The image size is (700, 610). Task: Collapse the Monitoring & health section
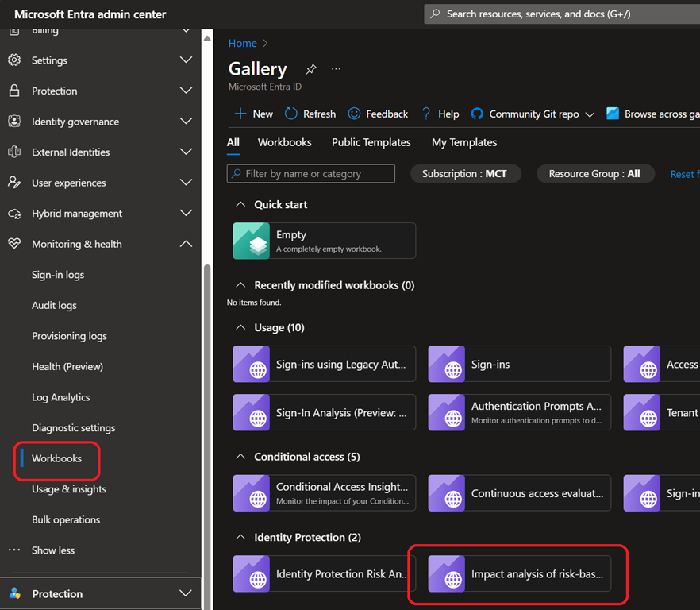pos(186,244)
